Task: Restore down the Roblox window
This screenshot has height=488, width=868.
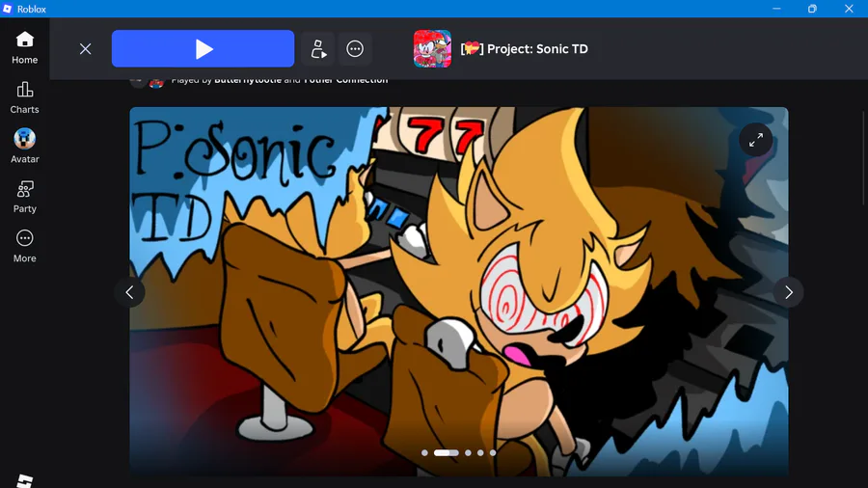Action: click(812, 9)
